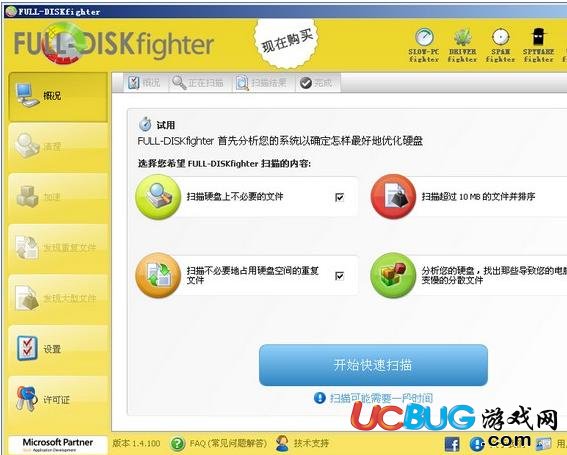The width and height of the screenshot is (567, 455).
Task: Open 设置 in the sidebar
Action: pyautogui.click(x=58, y=349)
